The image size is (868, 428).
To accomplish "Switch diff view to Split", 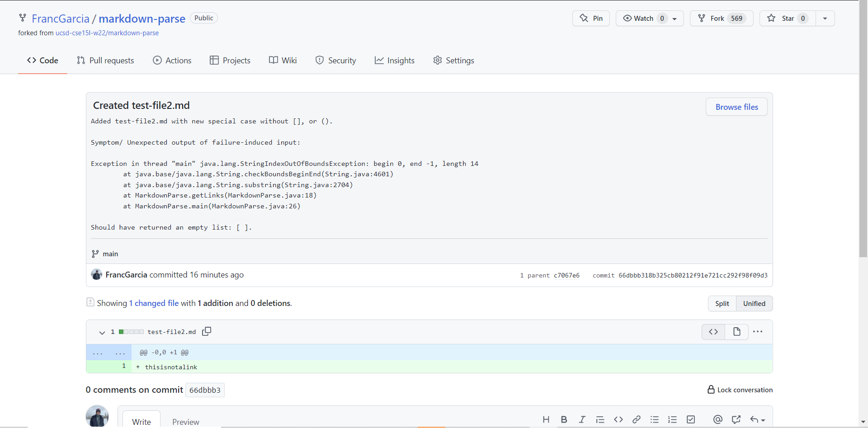I will [722, 303].
